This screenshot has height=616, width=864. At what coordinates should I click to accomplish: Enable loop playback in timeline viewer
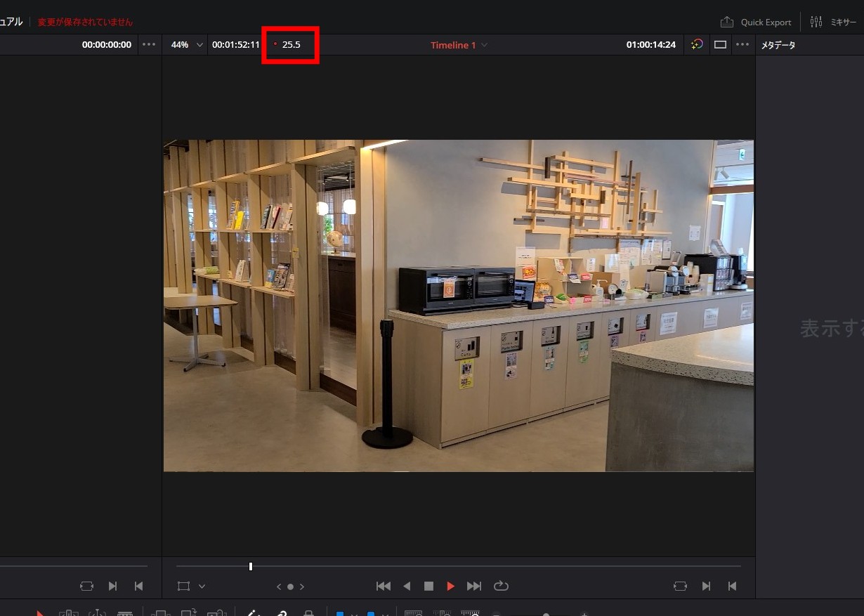(x=500, y=586)
